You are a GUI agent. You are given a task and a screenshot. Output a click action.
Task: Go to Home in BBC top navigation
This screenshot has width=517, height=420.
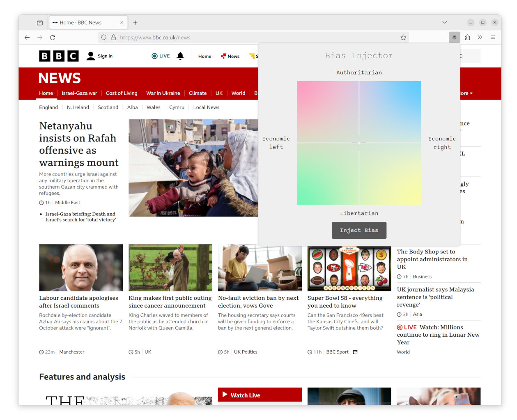click(205, 56)
